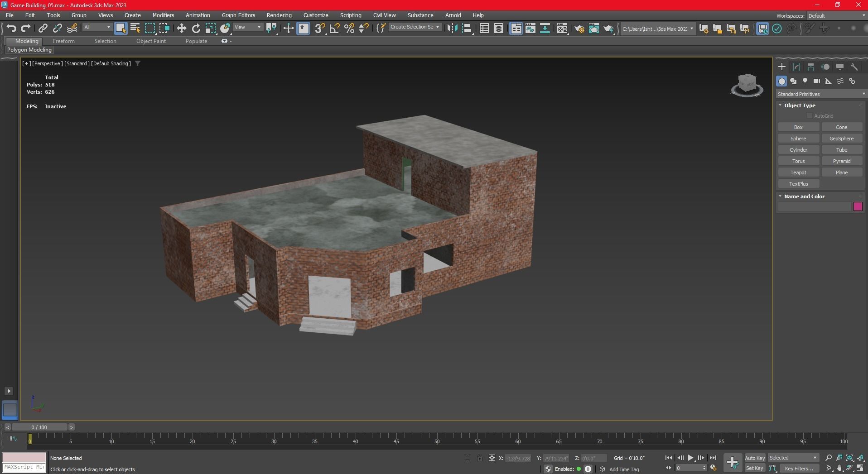868x474 pixels.
Task: Click the viewport filter funnel icon
Action: pos(138,63)
